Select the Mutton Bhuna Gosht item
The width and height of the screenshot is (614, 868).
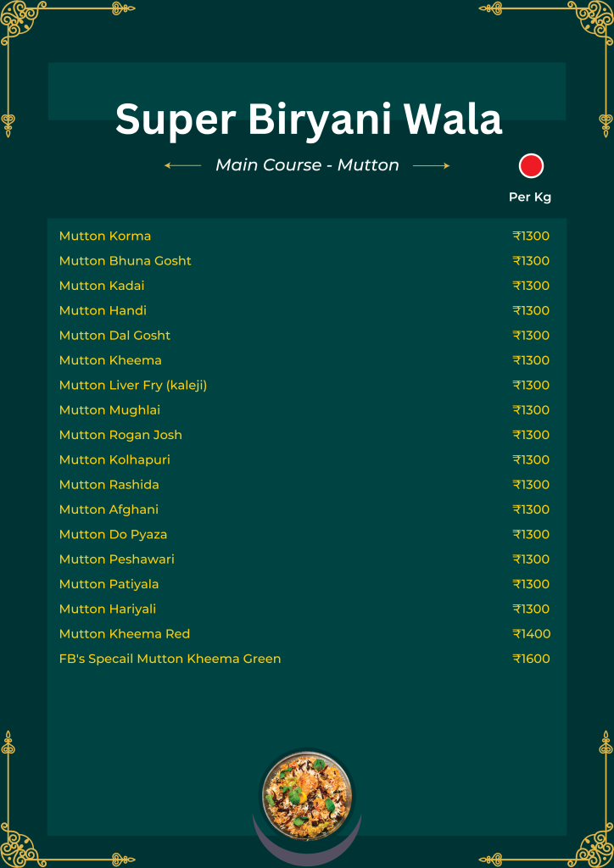(126, 261)
